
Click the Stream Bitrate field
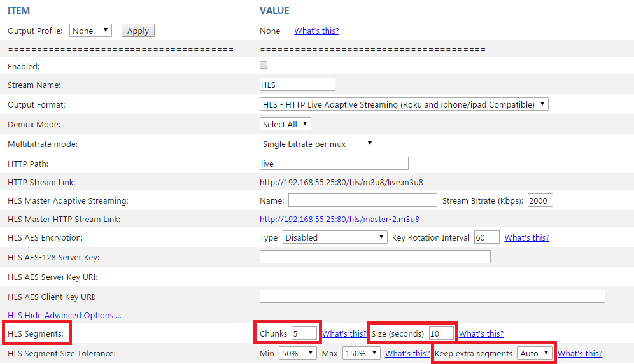(x=540, y=200)
